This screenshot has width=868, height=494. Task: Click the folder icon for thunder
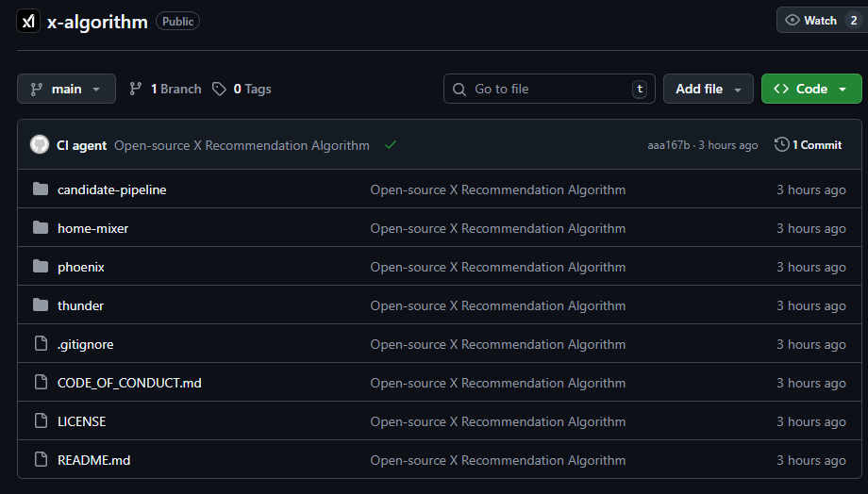(41, 305)
